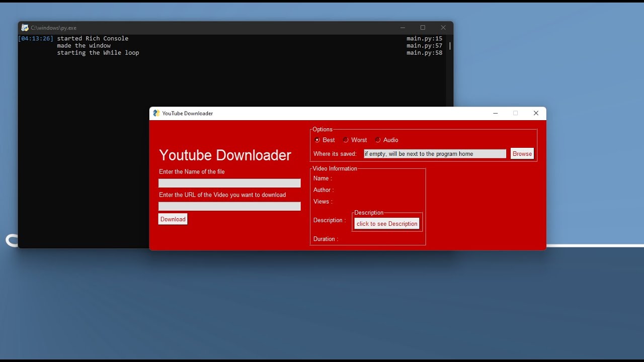Maximize the py.exe console window

coord(423,28)
